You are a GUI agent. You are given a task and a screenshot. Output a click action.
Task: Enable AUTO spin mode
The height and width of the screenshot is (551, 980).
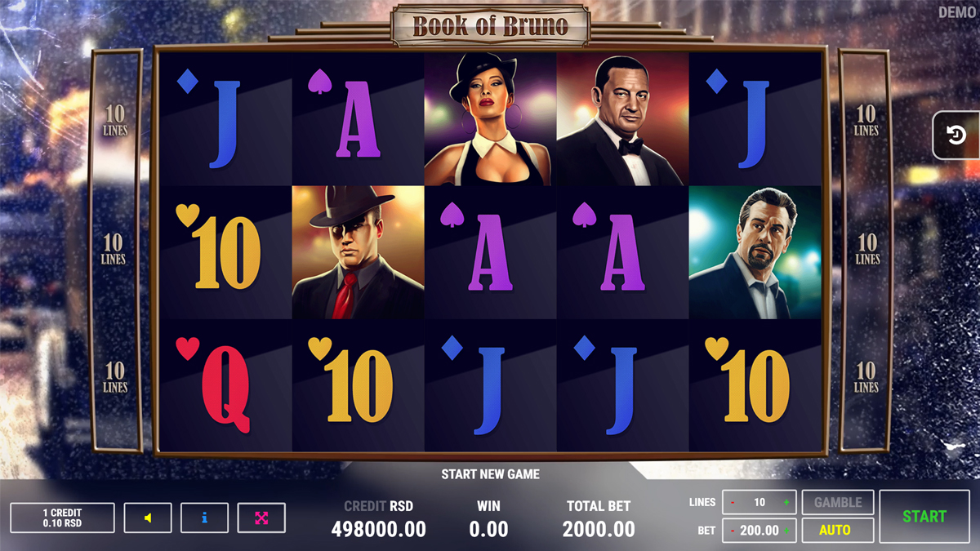click(838, 530)
